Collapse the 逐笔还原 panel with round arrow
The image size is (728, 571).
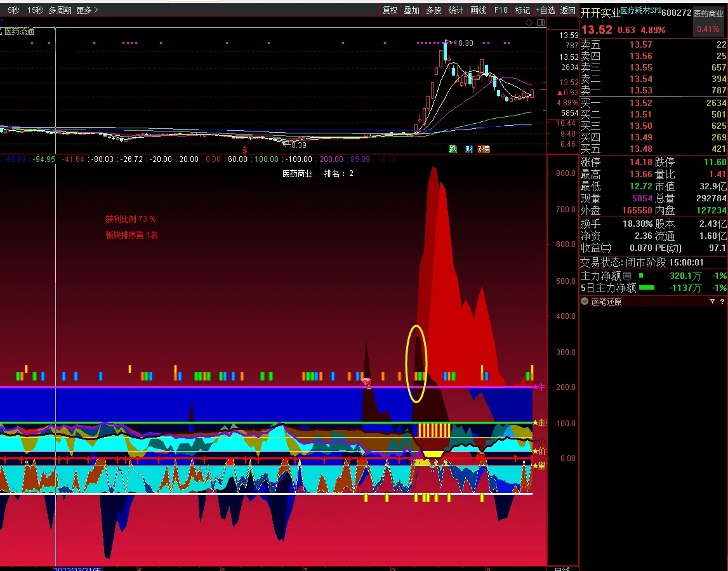click(585, 302)
